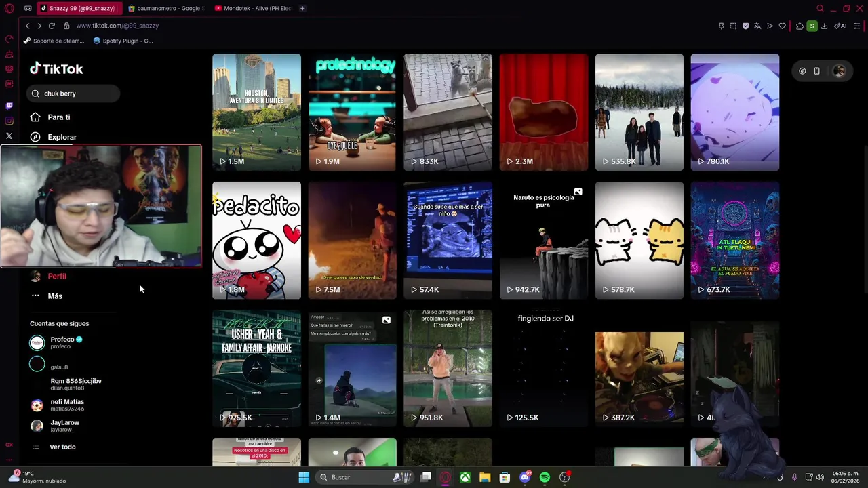Open Twitch in the Opera sidebar
Viewport: 868px width, 488px height.
(9, 106)
